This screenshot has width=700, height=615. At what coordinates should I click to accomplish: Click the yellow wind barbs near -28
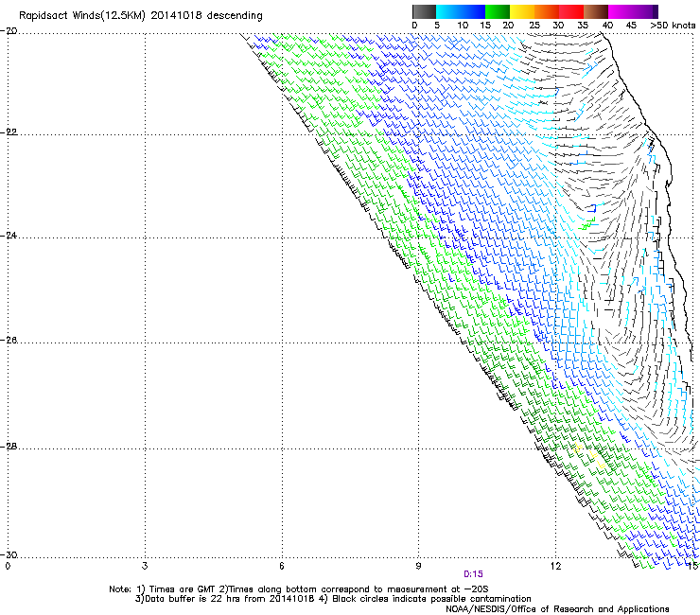(590, 455)
